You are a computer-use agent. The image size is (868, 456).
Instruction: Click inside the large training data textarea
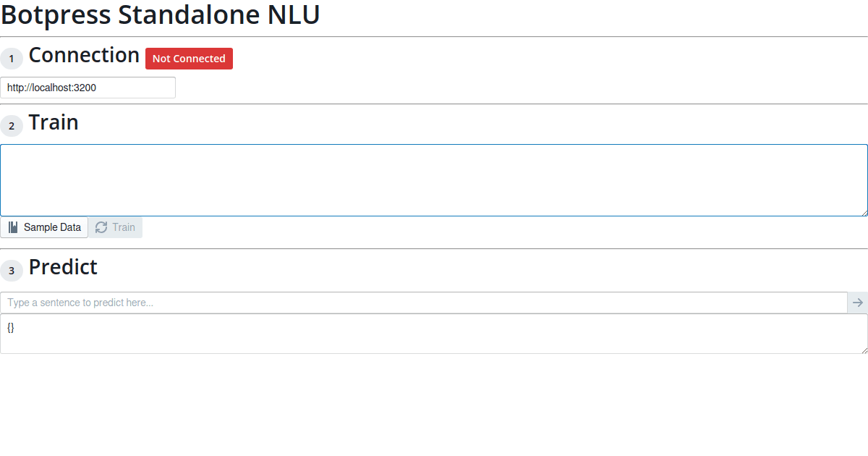coord(434,180)
